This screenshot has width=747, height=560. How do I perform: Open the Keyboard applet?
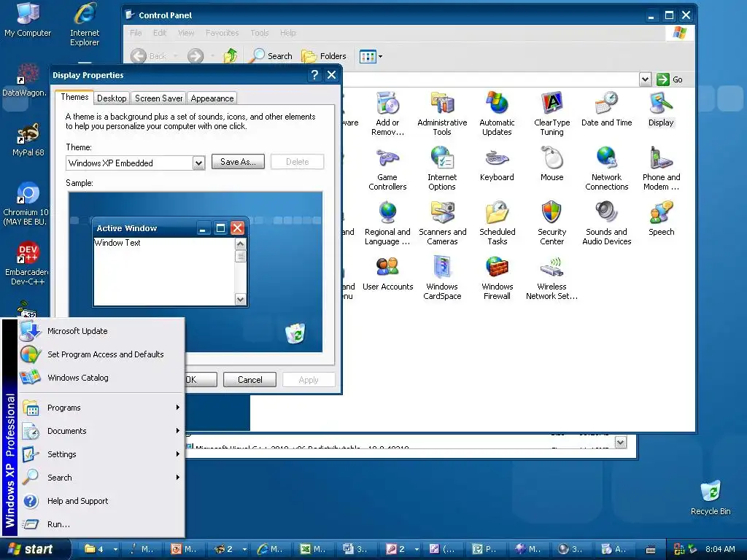tap(497, 164)
